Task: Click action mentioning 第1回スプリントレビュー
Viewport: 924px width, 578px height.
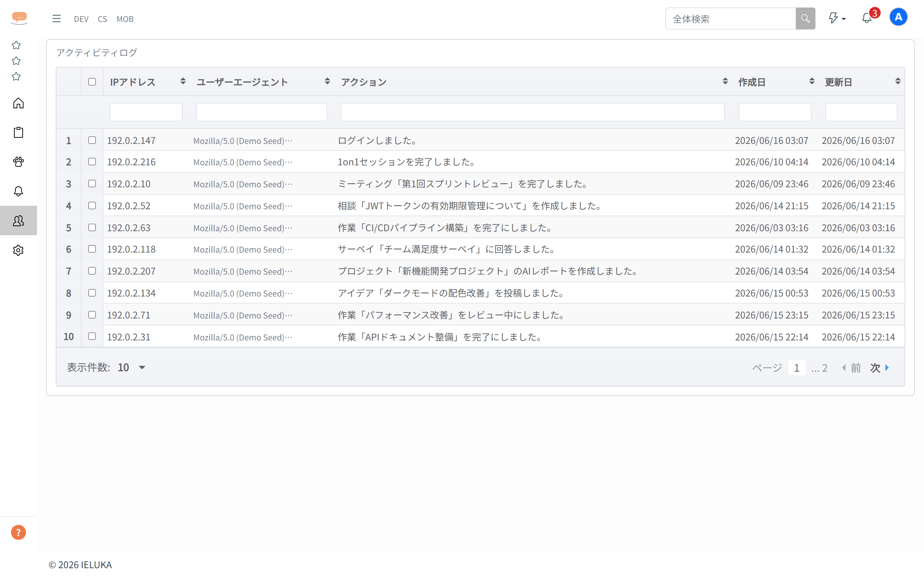Action: point(463,184)
